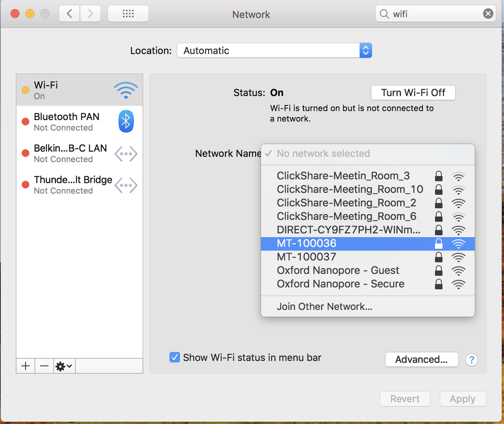The width and height of the screenshot is (504, 424).
Task: Join ClickShare-Meeting_Room_6 network
Action: (368, 216)
